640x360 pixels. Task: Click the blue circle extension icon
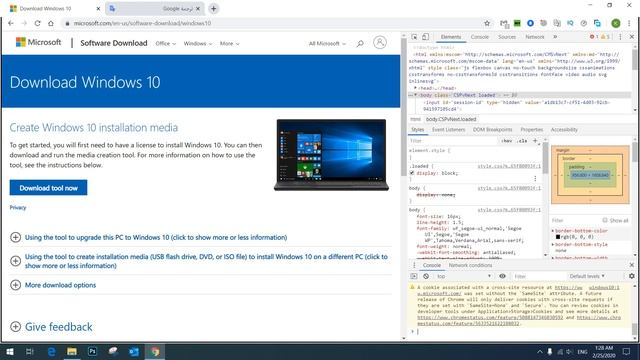pos(530,23)
